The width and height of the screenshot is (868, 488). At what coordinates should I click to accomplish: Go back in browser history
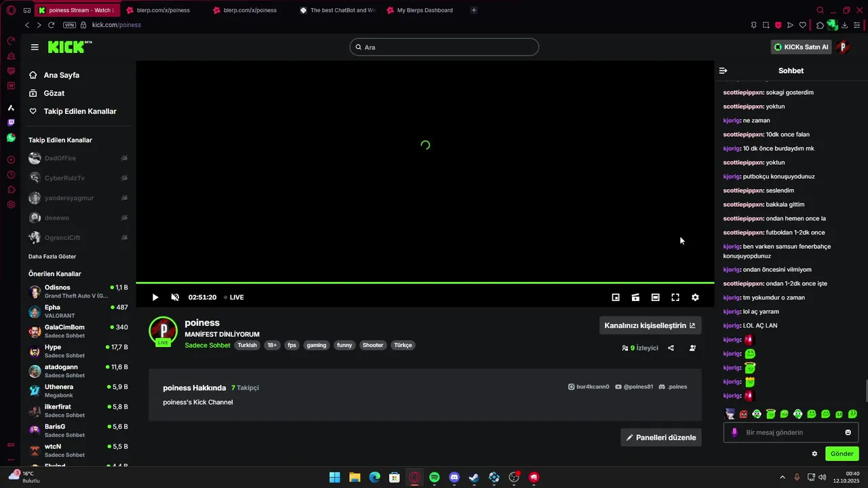pos(27,25)
